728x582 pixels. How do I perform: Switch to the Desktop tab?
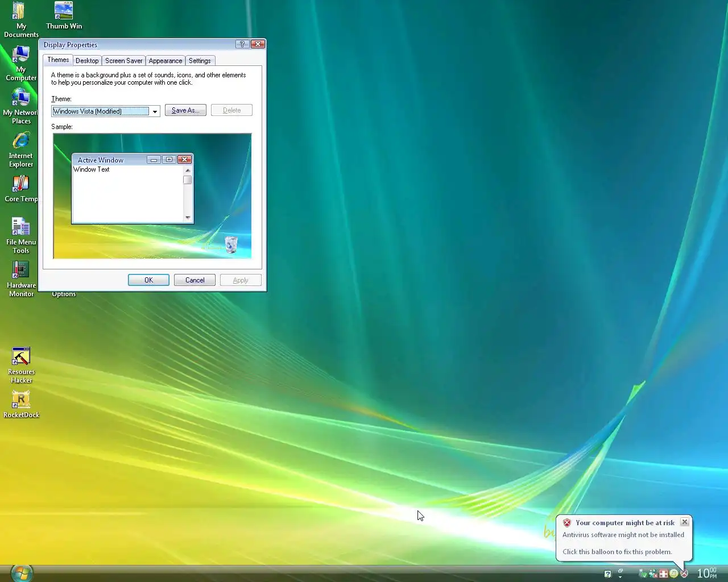pos(87,61)
